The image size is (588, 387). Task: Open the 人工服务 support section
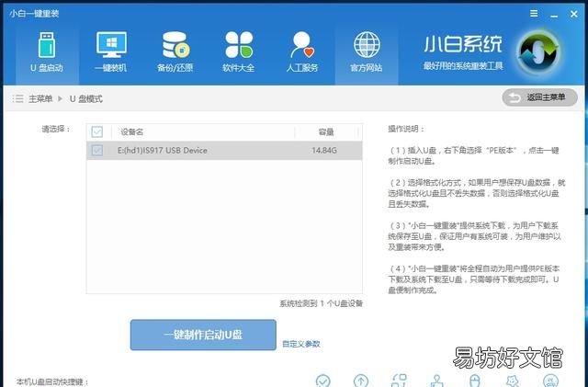point(302,52)
